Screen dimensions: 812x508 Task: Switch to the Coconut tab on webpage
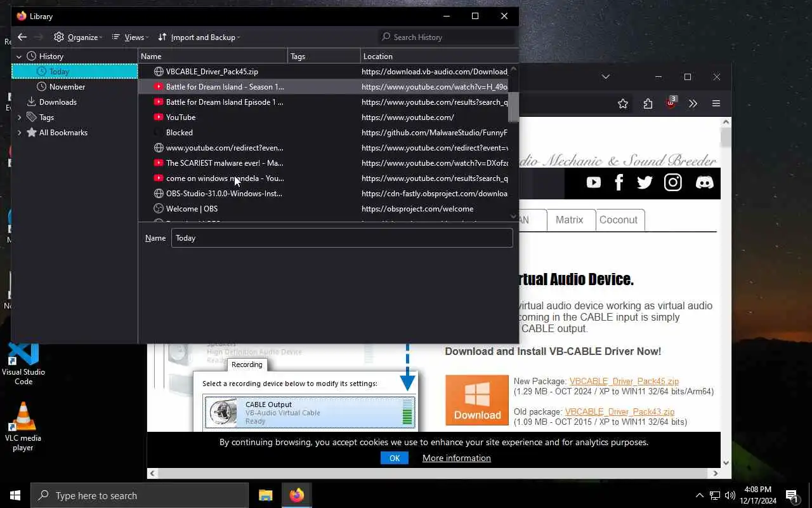619,220
